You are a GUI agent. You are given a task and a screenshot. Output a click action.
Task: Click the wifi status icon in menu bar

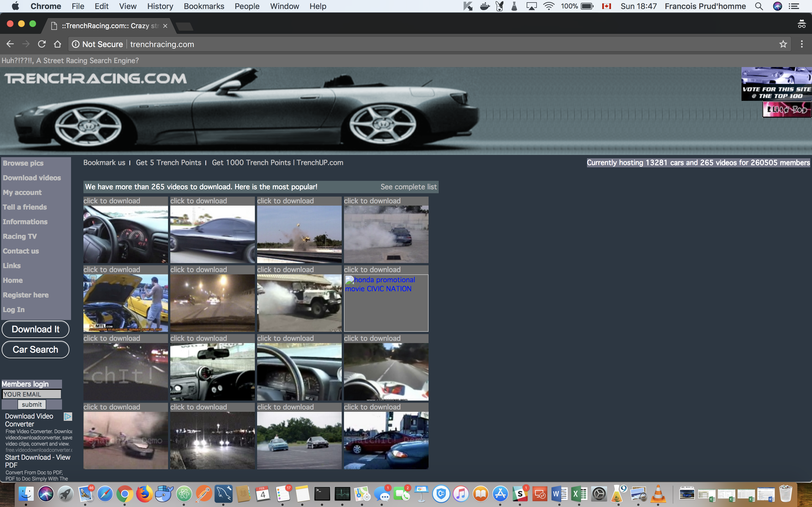pos(548,6)
